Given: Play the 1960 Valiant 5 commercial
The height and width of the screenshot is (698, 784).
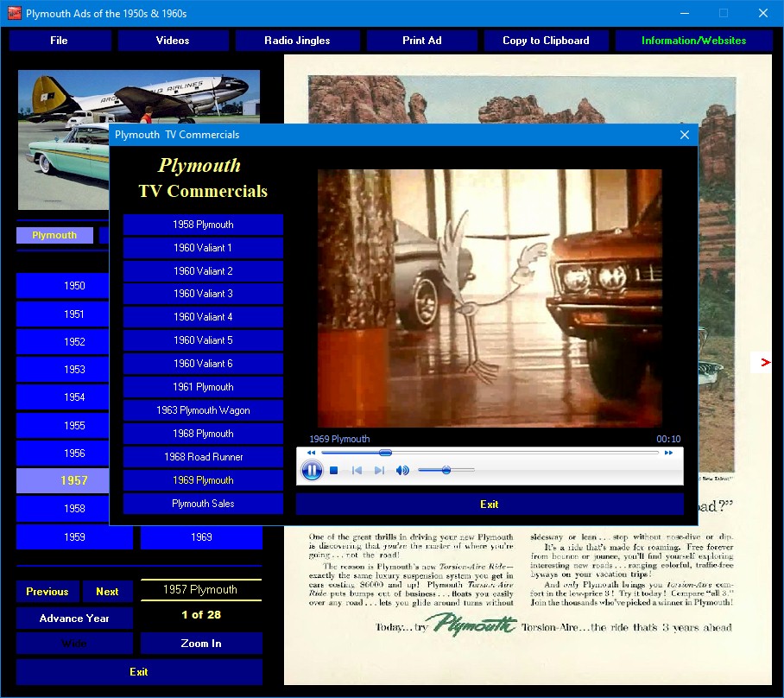Looking at the screenshot, I should click(x=203, y=340).
